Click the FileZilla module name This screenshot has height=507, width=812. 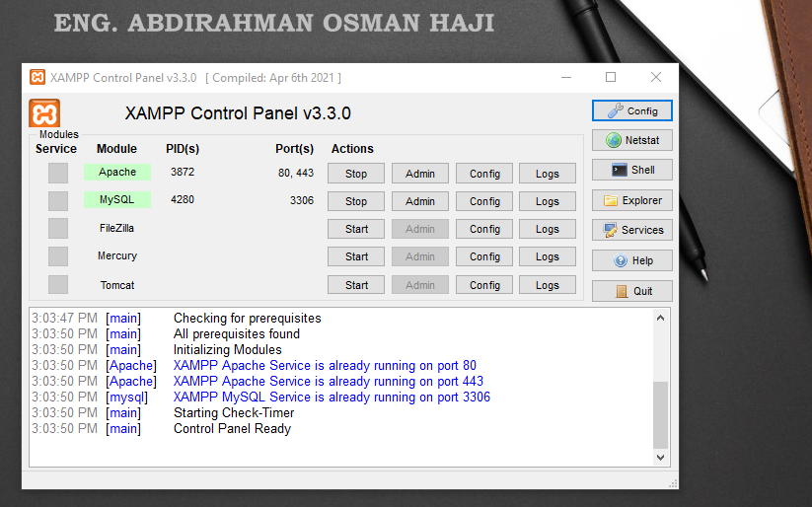pyautogui.click(x=117, y=228)
